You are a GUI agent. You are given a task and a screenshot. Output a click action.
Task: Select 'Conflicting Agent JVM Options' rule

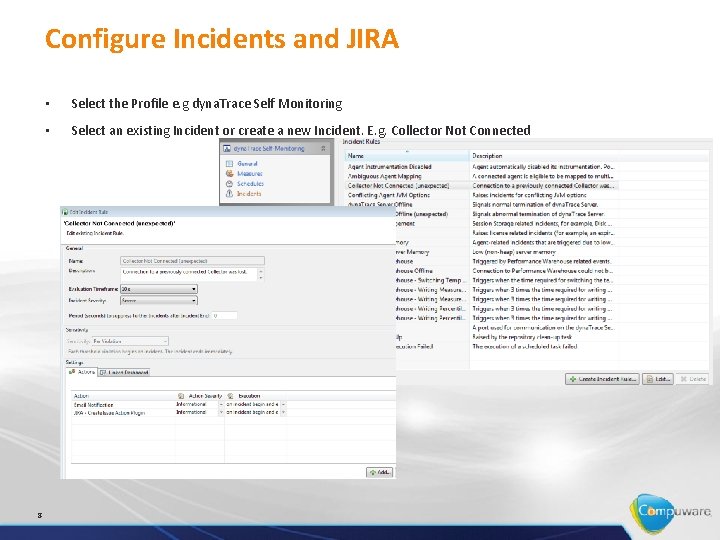pyautogui.click(x=388, y=195)
